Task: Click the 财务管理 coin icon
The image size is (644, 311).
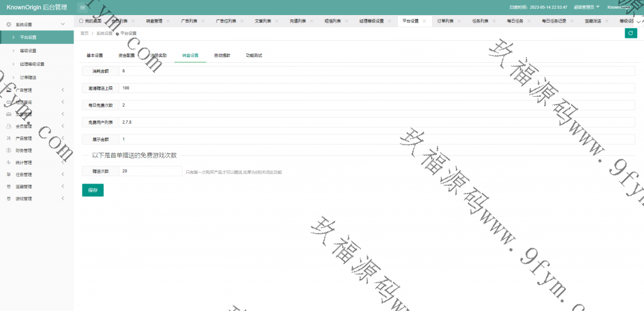Action: point(9,150)
